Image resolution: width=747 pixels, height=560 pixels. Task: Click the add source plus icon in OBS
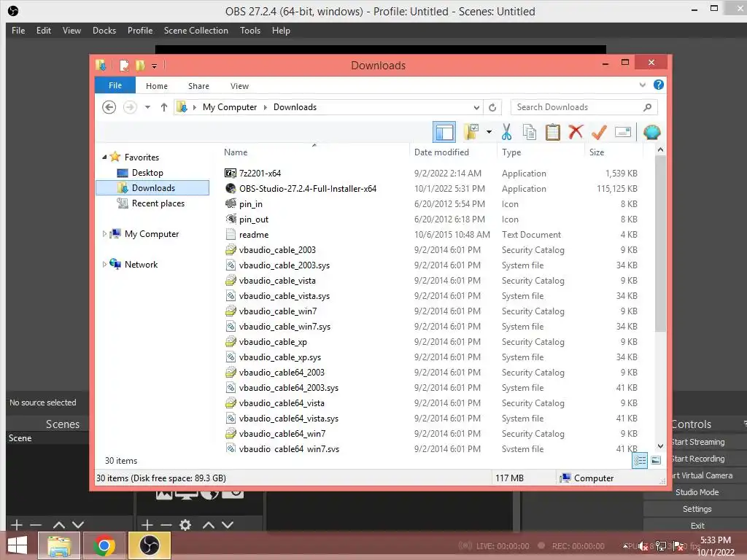[147, 525]
